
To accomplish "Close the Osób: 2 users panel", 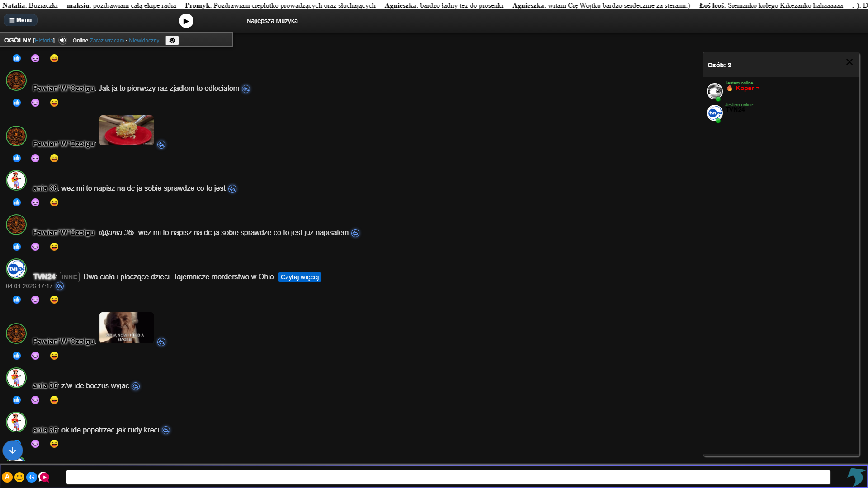I will click(x=849, y=62).
